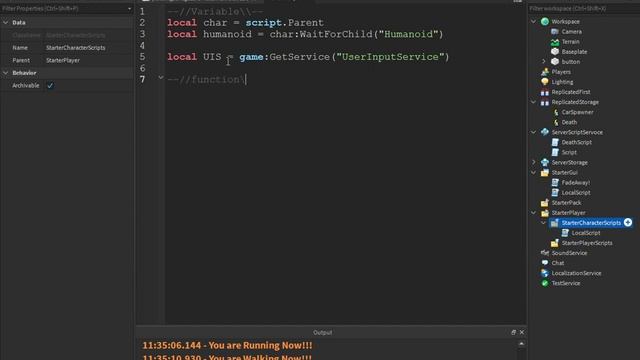Image resolution: width=640 pixels, height=360 pixels.
Task: Click the Players service icon
Action: point(544,72)
